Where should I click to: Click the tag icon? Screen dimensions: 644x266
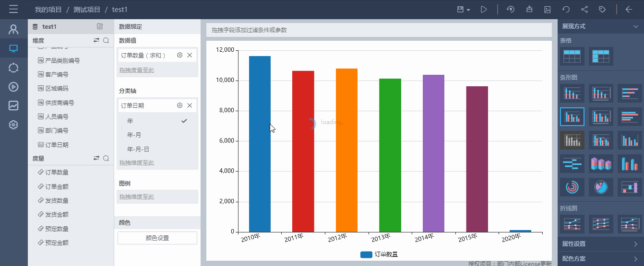602,9
